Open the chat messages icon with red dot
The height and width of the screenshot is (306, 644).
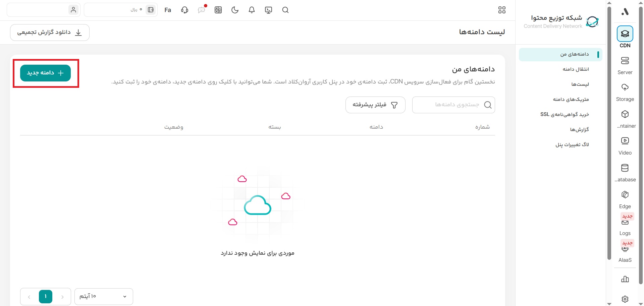tap(202, 10)
